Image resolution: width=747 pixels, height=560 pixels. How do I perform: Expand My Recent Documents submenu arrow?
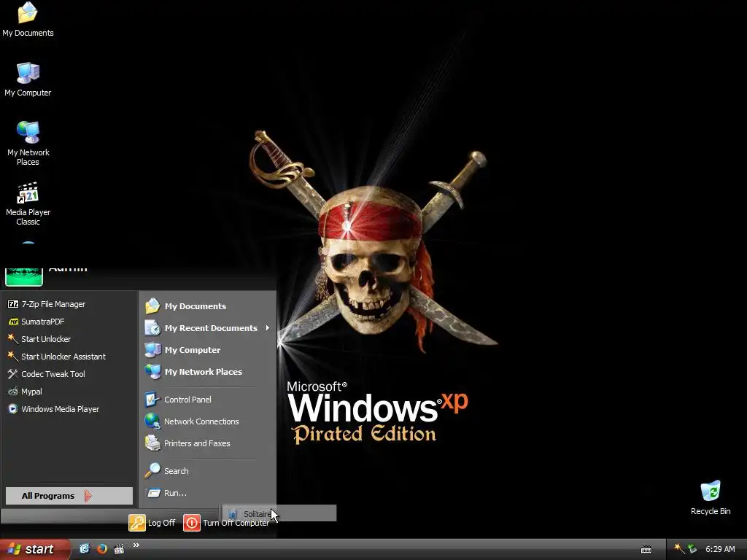point(268,328)
